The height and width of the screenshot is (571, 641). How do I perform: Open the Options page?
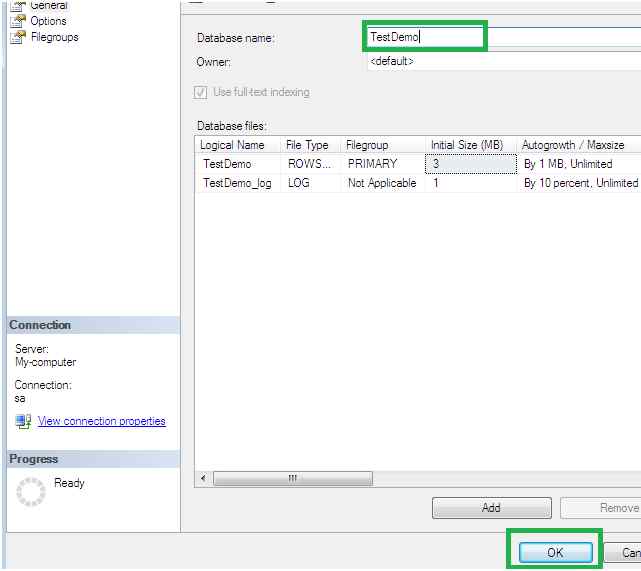(x=48, y=21)
